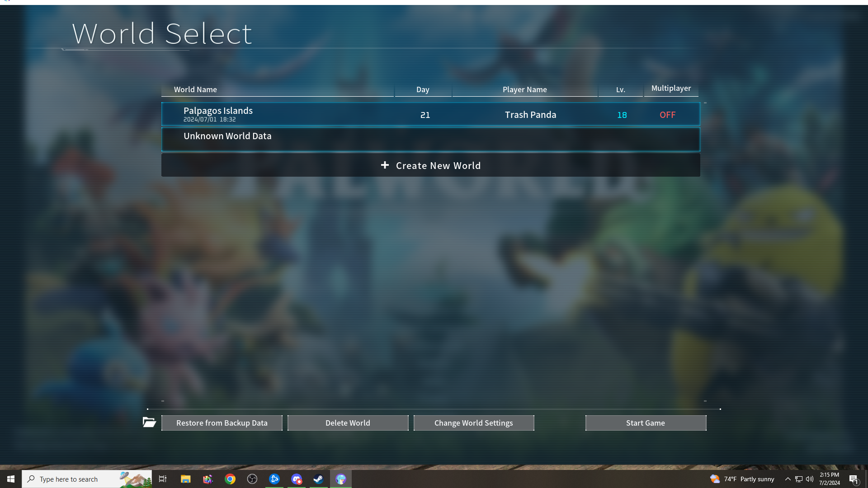The image size is (868, 488).
Task: Click the World Name column header
Action: click(195, 89)
